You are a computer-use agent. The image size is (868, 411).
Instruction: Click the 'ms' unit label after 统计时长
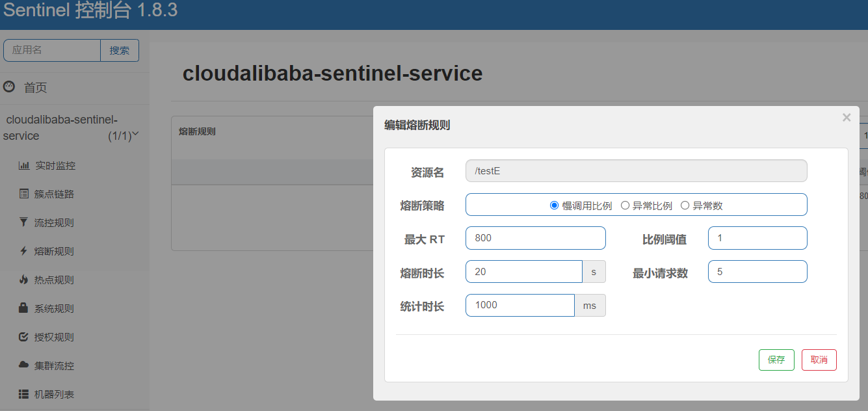click(x=590, y=305)
